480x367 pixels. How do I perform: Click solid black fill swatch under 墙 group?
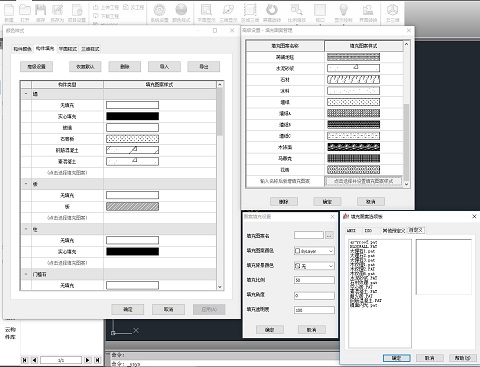132,116
